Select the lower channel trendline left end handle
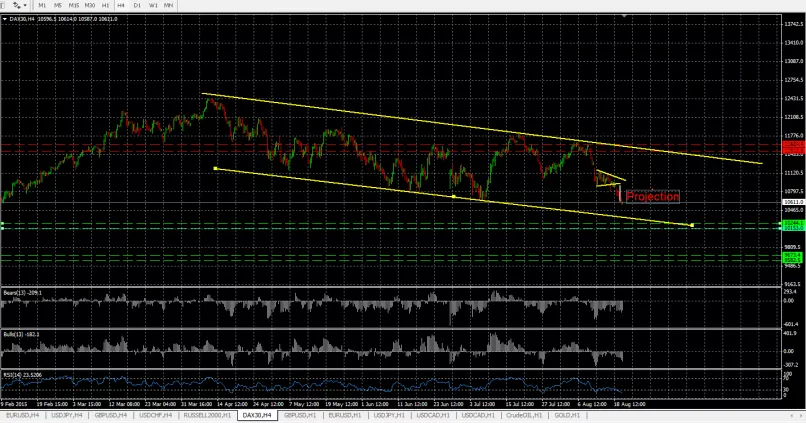This screenshot has width=806, height=423. click(215, 168)
